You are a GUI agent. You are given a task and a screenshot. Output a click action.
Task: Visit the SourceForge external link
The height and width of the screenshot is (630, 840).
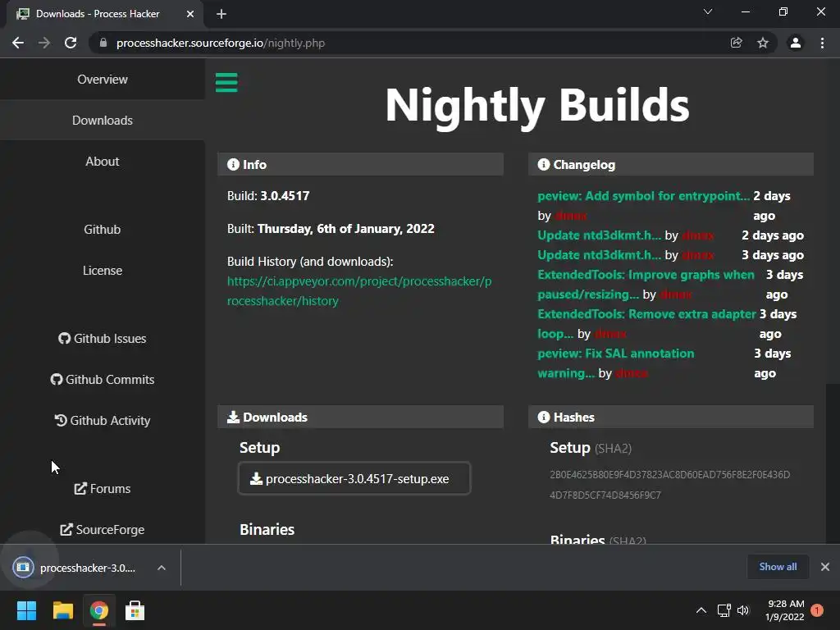[x=103, y=529]
